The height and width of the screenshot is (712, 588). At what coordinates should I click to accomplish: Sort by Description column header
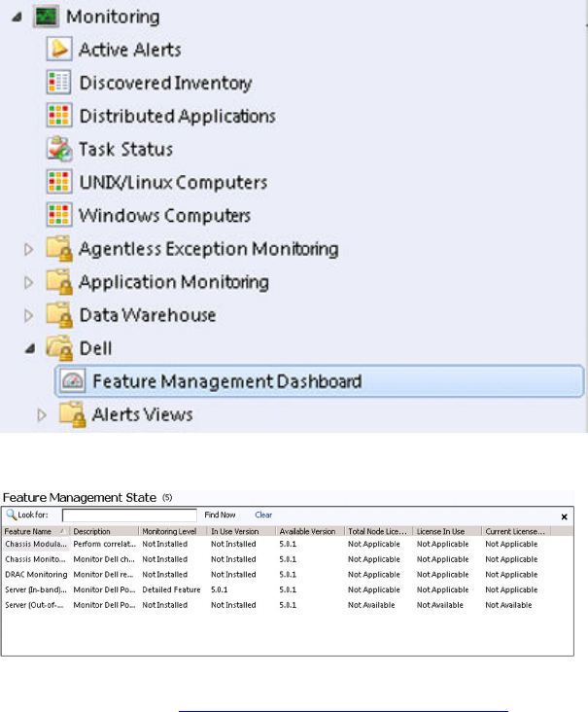(x=104, y=531)
